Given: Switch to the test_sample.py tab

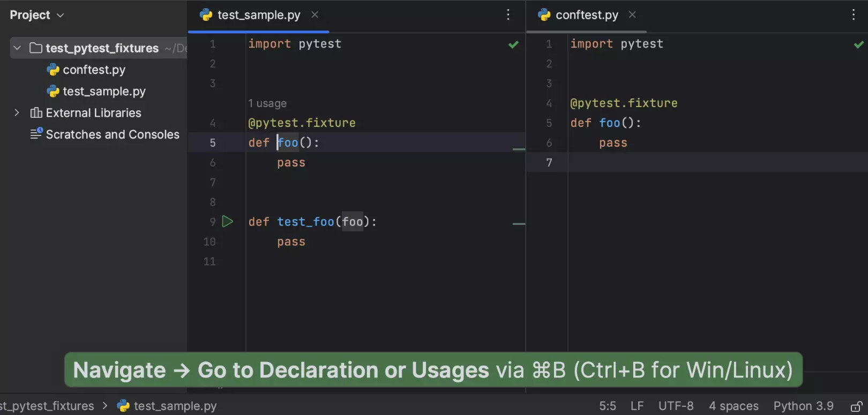Looking at the screenshot, I should coord(258,15).
